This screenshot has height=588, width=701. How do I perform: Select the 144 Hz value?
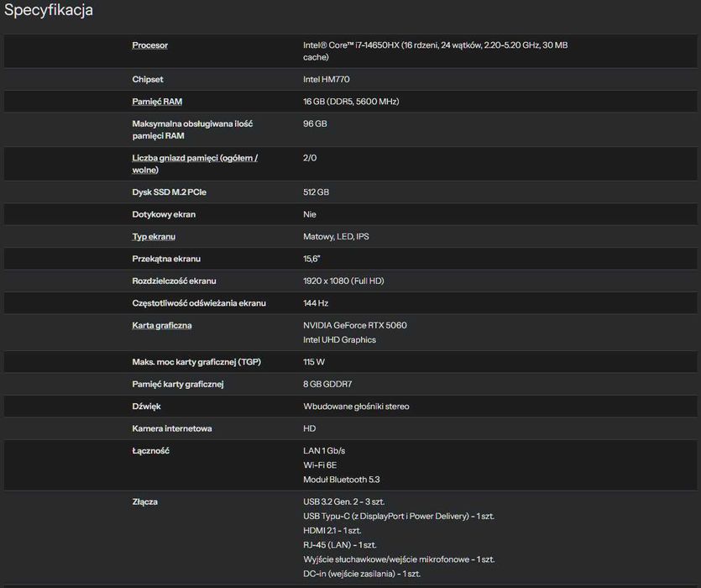pos(316,303)
